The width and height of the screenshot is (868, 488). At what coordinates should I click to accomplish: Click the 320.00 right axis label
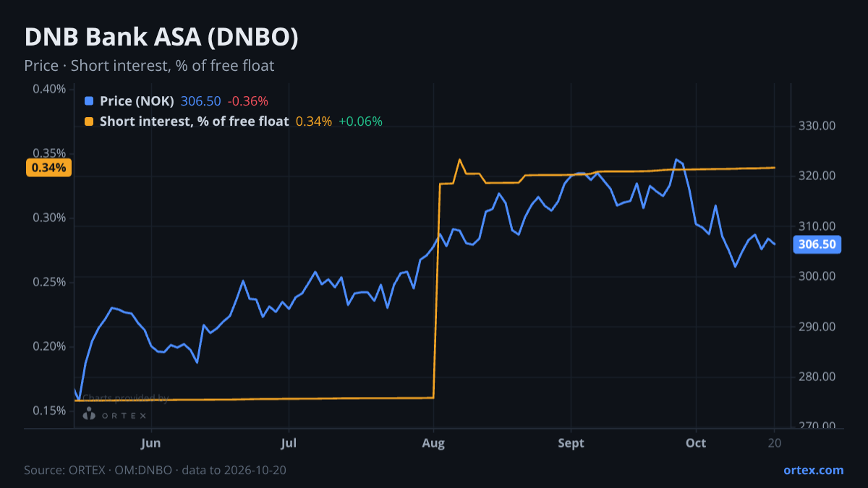tap(817, 176)
